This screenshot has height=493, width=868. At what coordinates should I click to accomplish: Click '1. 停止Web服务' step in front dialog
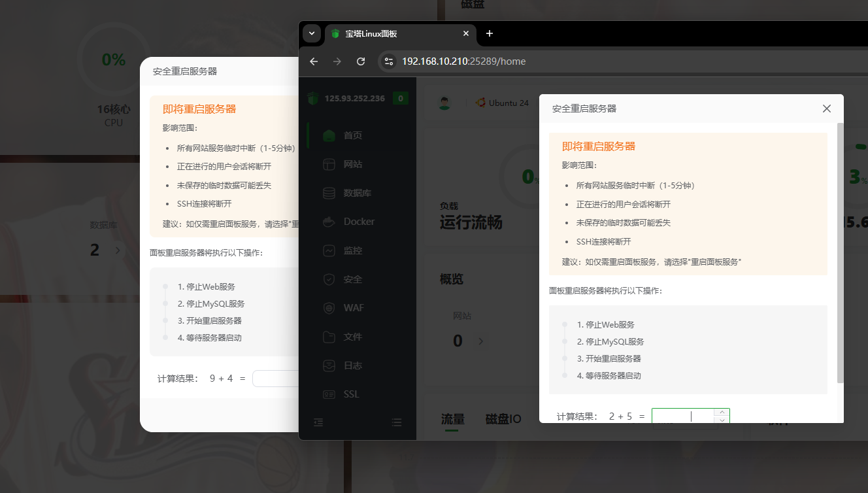(606, 325)
